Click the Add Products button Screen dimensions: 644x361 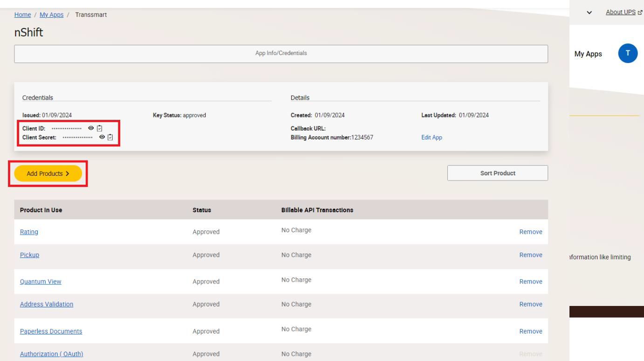[48, 173]
